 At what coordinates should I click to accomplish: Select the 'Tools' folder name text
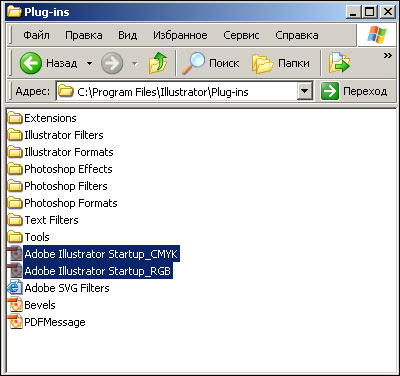tap(37, 237)
